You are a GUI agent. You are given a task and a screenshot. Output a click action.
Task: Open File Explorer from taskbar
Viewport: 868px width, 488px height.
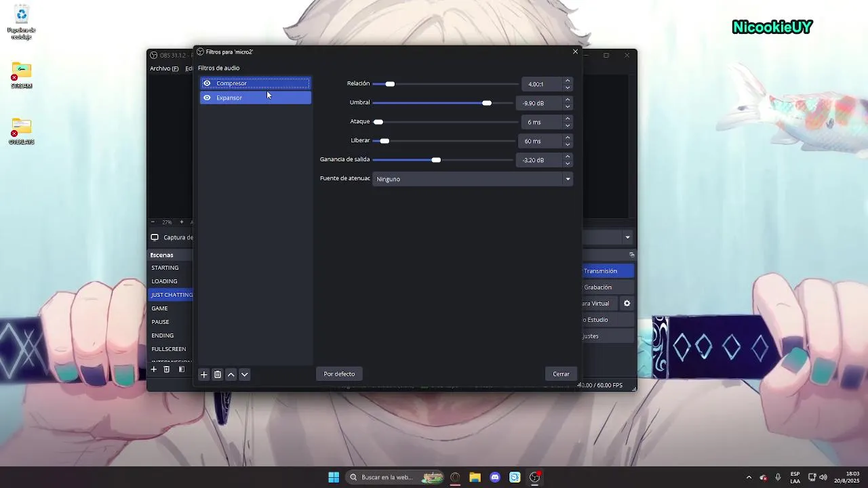tap(475, 477)
